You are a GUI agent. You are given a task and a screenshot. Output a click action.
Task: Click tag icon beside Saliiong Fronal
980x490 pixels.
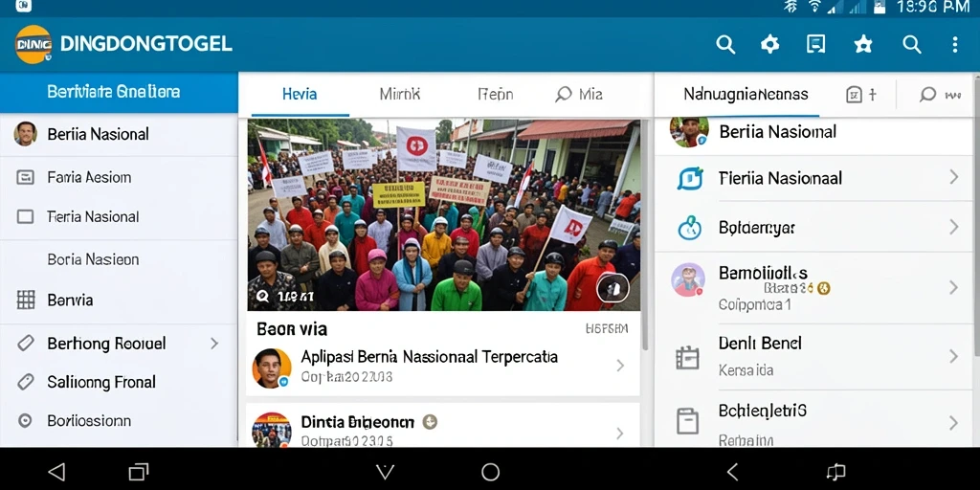pos(26,382)
